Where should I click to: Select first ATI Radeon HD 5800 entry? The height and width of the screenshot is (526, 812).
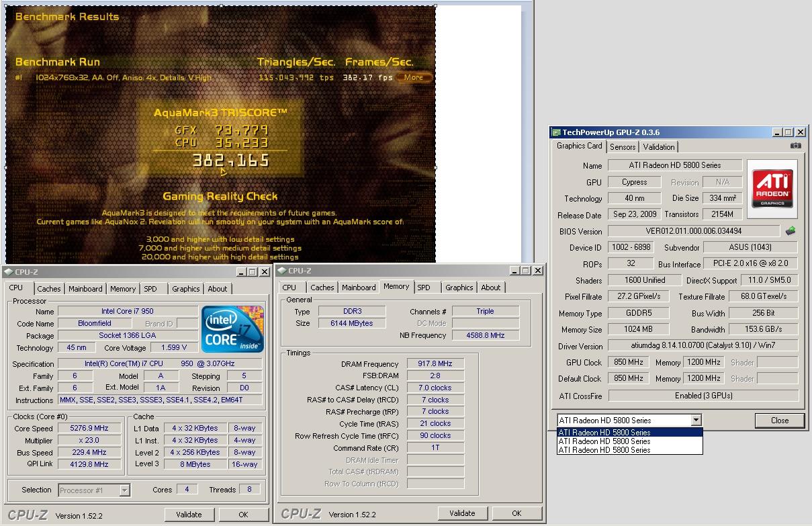coord(629,433)
